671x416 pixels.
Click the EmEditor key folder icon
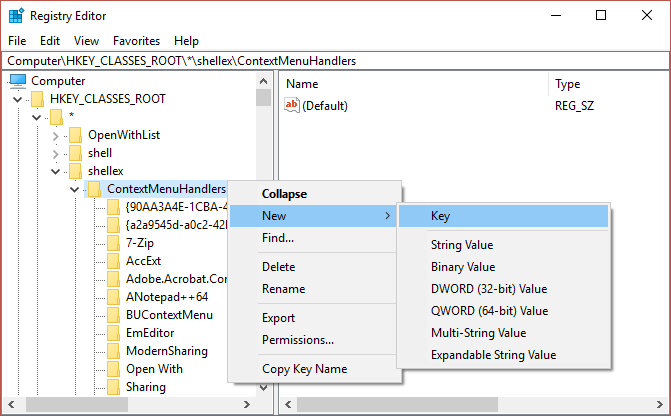click(113, 333)
